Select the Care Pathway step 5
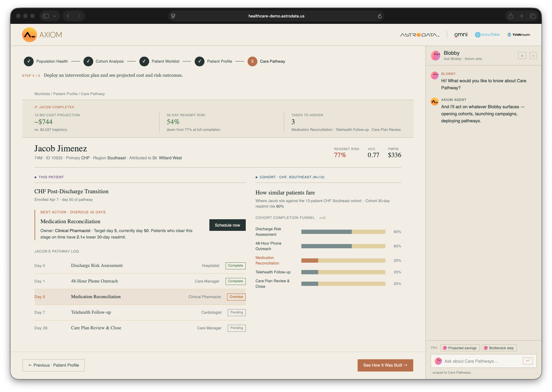 pyautogui.click(x=266, y=61)
